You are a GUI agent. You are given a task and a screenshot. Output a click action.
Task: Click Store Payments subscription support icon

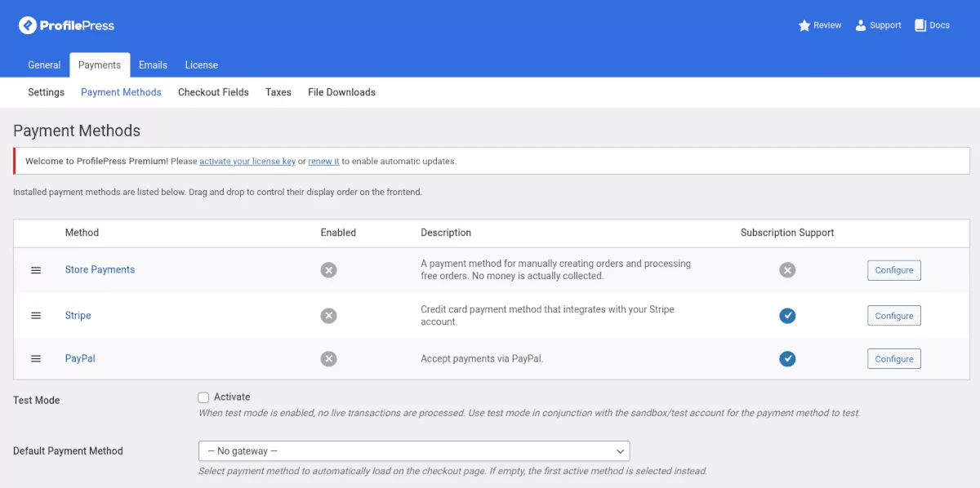point(787,270)
